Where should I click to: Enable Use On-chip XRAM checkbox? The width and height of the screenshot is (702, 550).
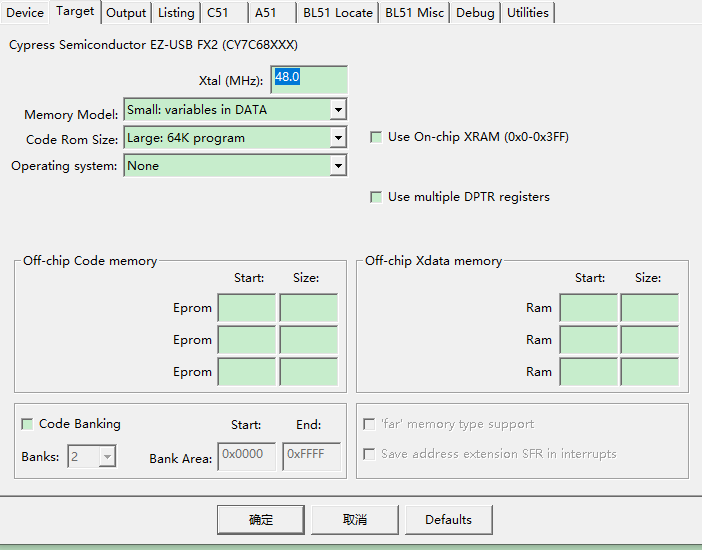pyautogui.click(x=376, y=137)
